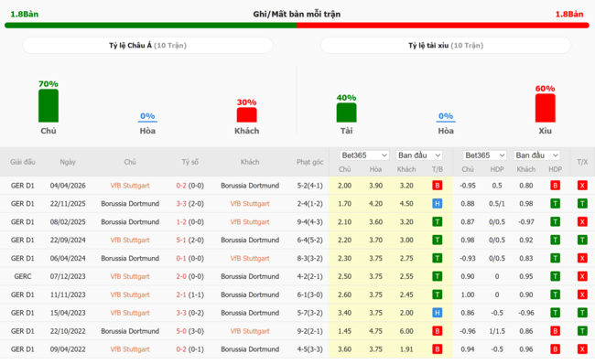Click green 70% Chủ bar

tap(49, 106)
